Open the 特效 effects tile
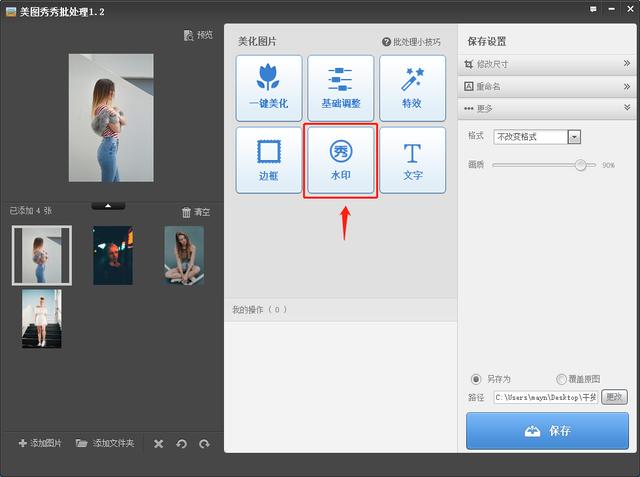 tap(412, 88)
